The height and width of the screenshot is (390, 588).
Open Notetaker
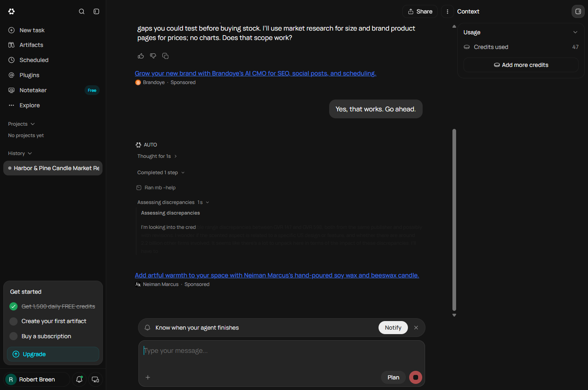(53, 90)
